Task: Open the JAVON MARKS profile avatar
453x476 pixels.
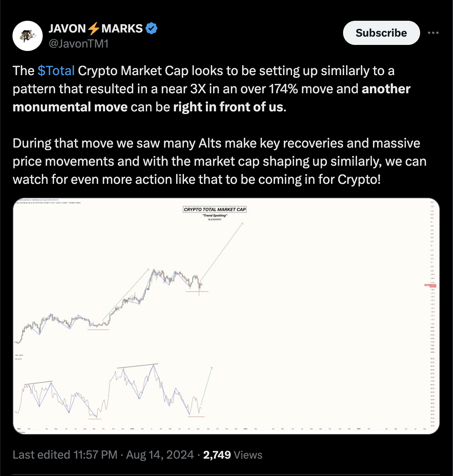Action: point(27,36)
